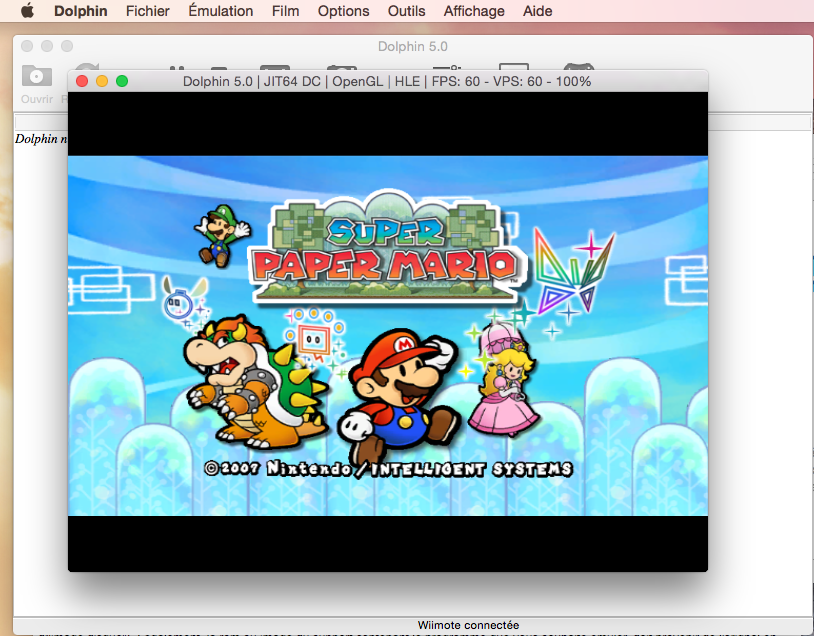Maximize the game window with green button
This screenshot has width=814, height=636.
pyautogui.click(x=122, y=81)
